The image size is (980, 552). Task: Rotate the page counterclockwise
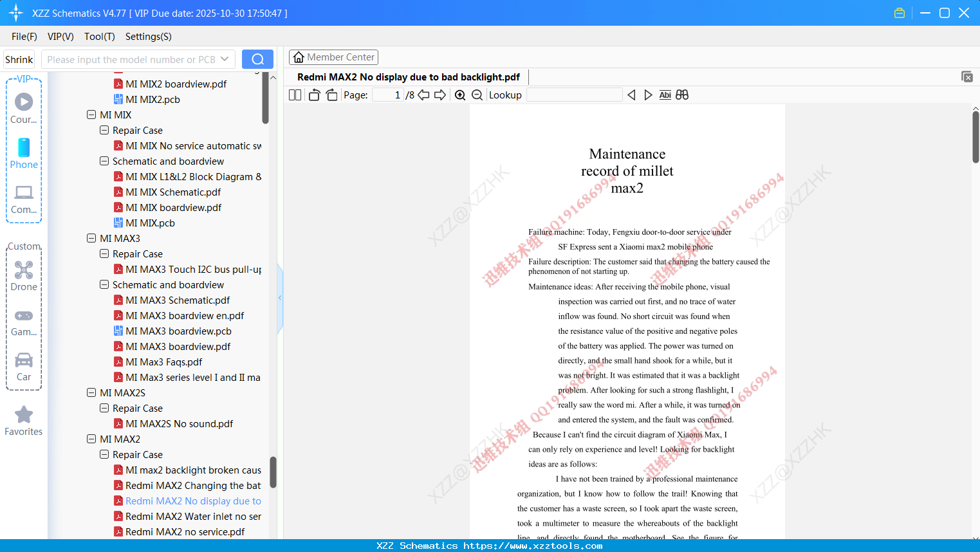click(314, 95)
